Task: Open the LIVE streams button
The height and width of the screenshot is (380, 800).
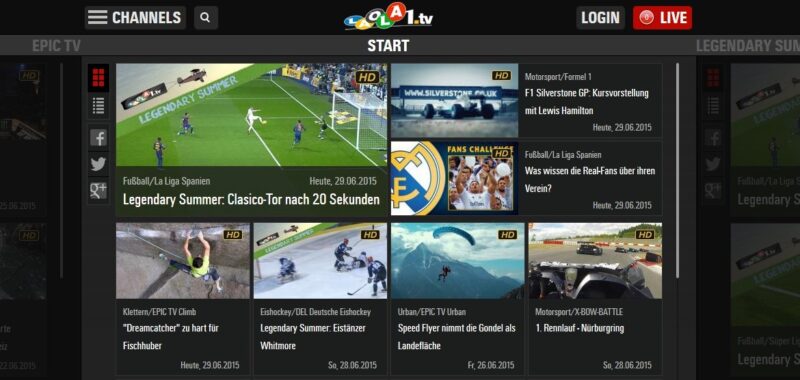Action: (x=662, y=18)
